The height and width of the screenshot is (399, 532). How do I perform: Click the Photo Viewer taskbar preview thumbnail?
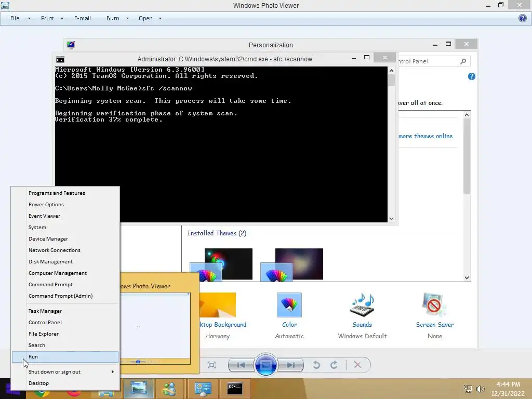(x=155, y=328)
